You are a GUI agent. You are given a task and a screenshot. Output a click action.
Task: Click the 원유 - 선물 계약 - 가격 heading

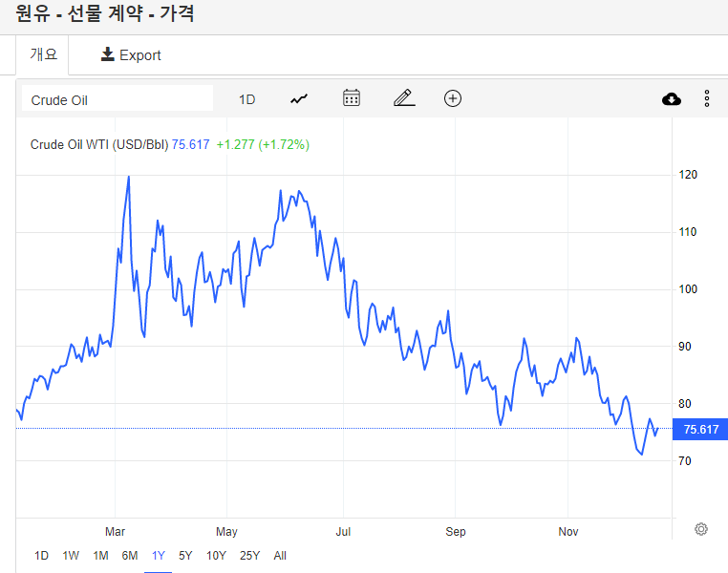104,13
